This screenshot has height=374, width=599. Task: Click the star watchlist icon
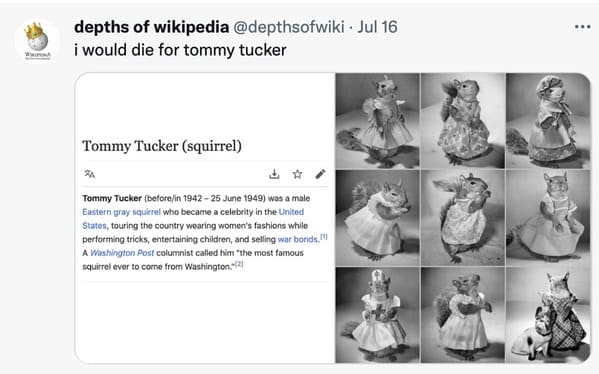pyautogui.click(x=297, y=174)
